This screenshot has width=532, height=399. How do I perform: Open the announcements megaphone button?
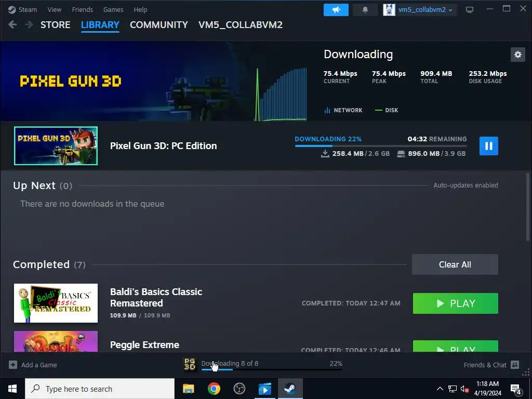(x=336, y=10)
